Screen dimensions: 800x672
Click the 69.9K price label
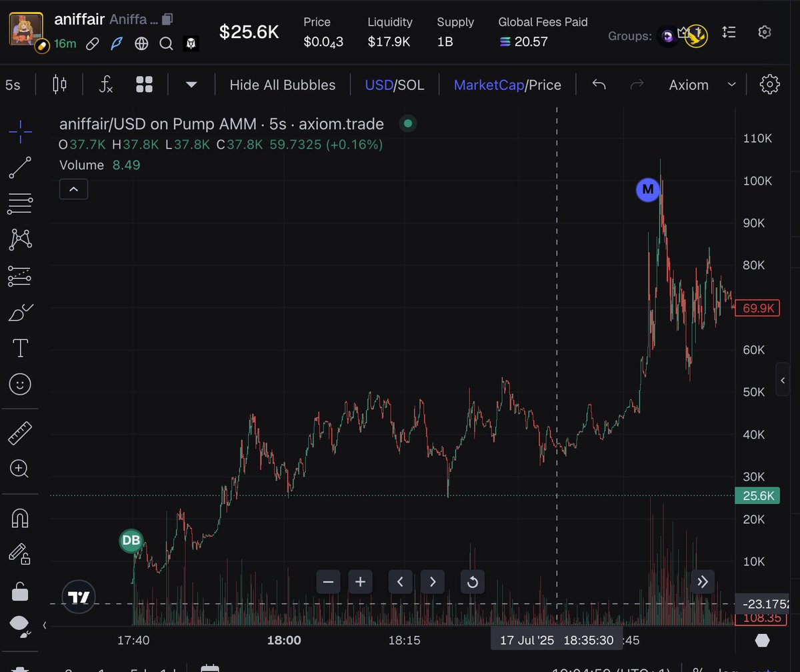pos(756,307)
